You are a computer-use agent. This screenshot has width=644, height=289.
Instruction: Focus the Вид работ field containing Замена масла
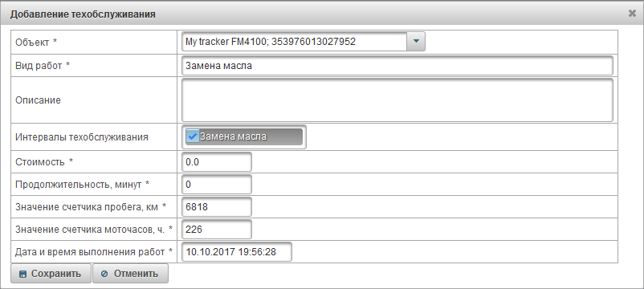[x=397, y=65]
